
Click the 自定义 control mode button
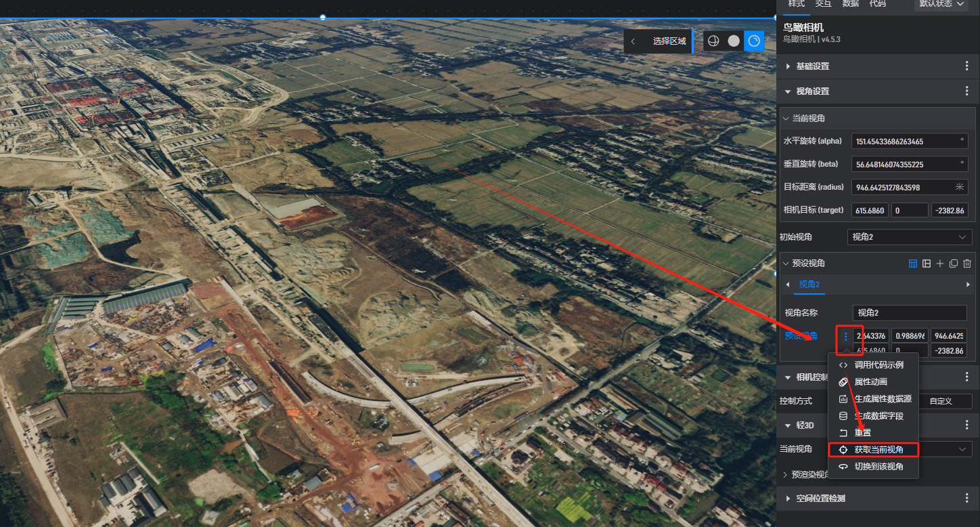click(x=940, y=401)
